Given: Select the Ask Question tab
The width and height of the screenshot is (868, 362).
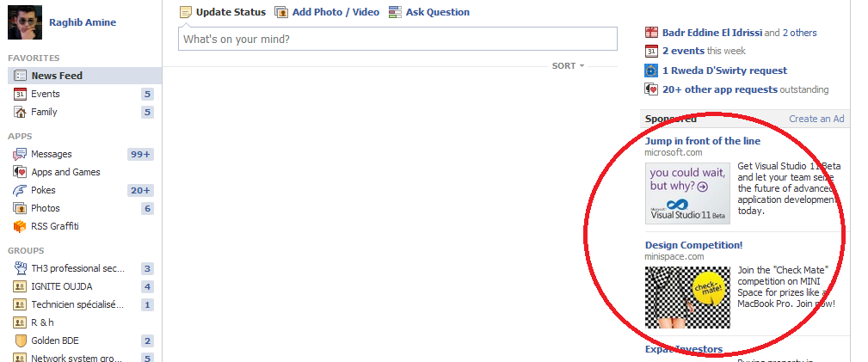Looking at the screenshot, I should point(437,12).
